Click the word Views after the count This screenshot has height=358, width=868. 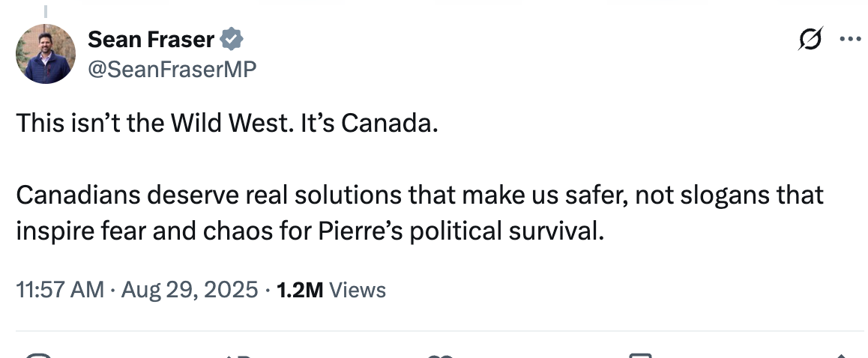[358, 290]
